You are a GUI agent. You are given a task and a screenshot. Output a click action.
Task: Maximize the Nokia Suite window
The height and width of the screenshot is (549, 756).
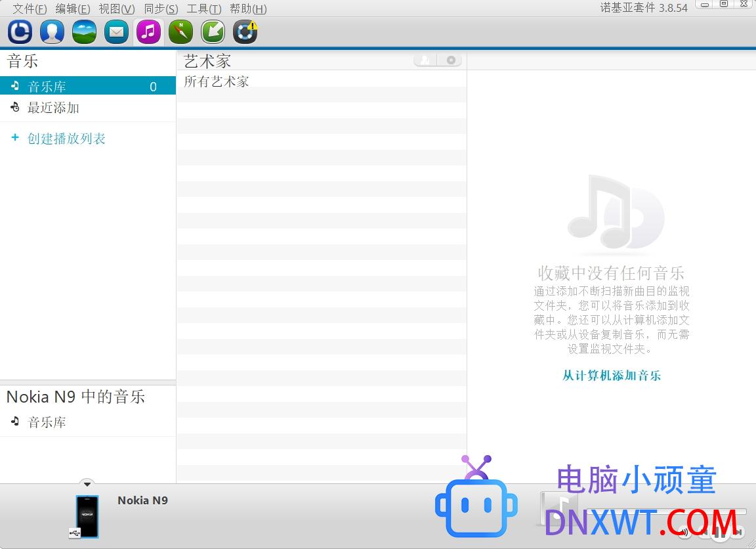coord(724,4)
